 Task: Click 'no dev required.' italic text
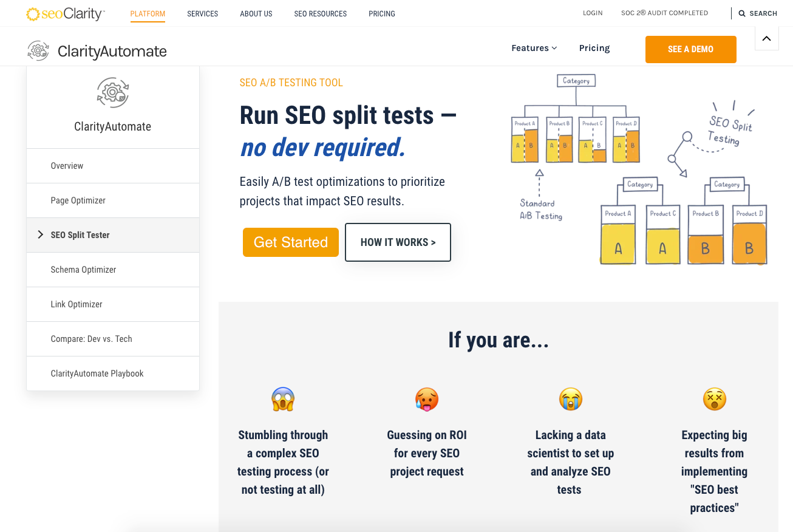[x=322, y=148]
